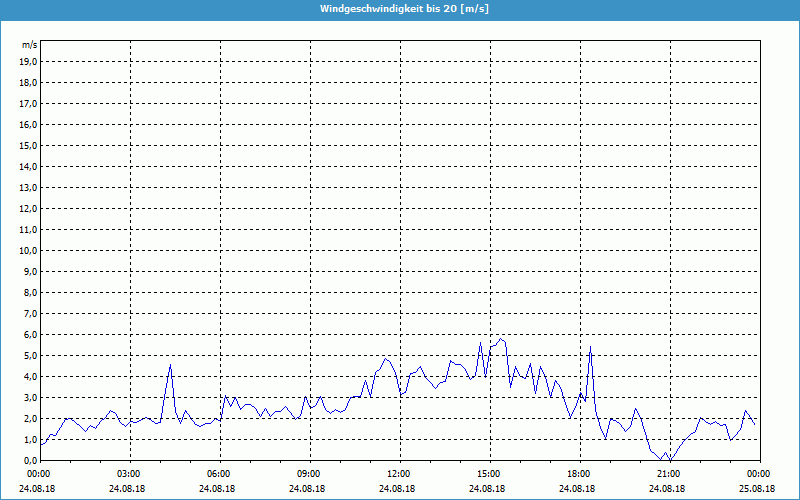Click the 5,0 y-axis value label
Viewport: 800px width, 500px height.
click(30, 355)
